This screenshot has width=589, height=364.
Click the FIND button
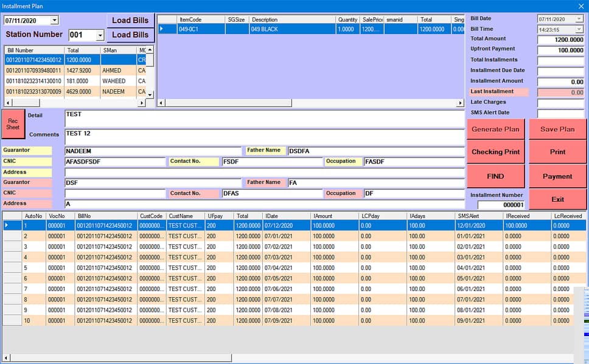(x=495, y=176)
